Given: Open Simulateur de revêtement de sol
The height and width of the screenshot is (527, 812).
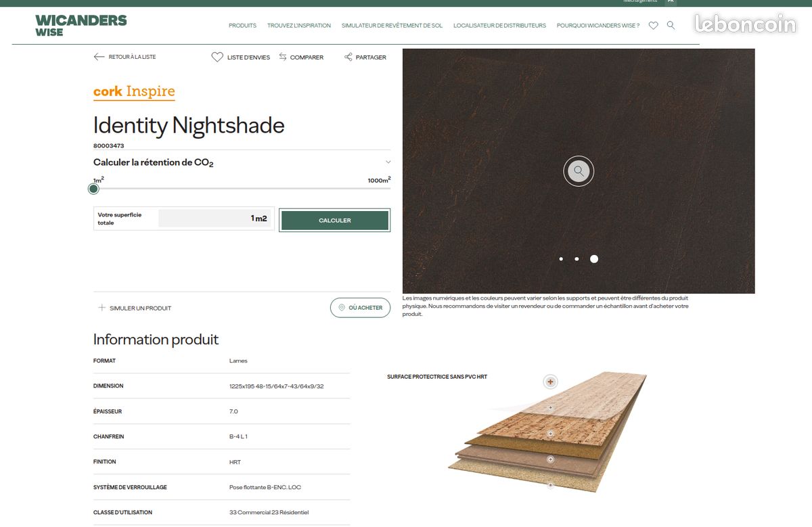Looking at the screenshot, I should pos(392,26).
